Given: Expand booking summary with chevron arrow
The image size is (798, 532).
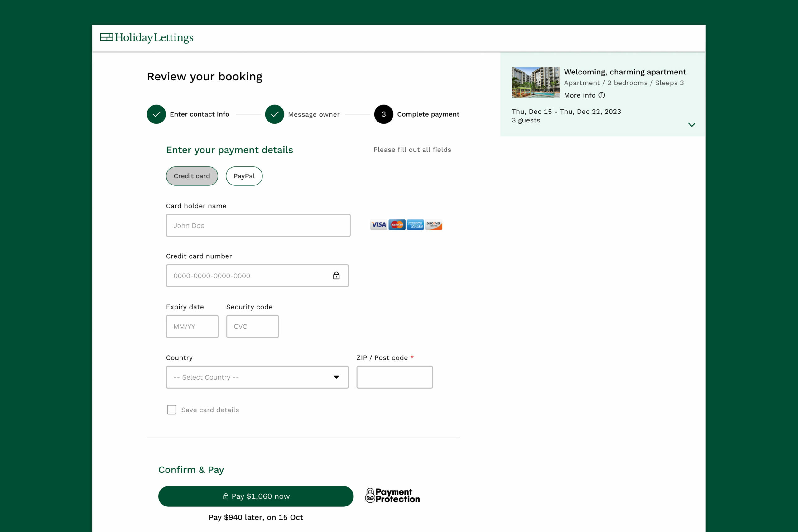Looking at the screenshot, I should [x=691, y=125].
